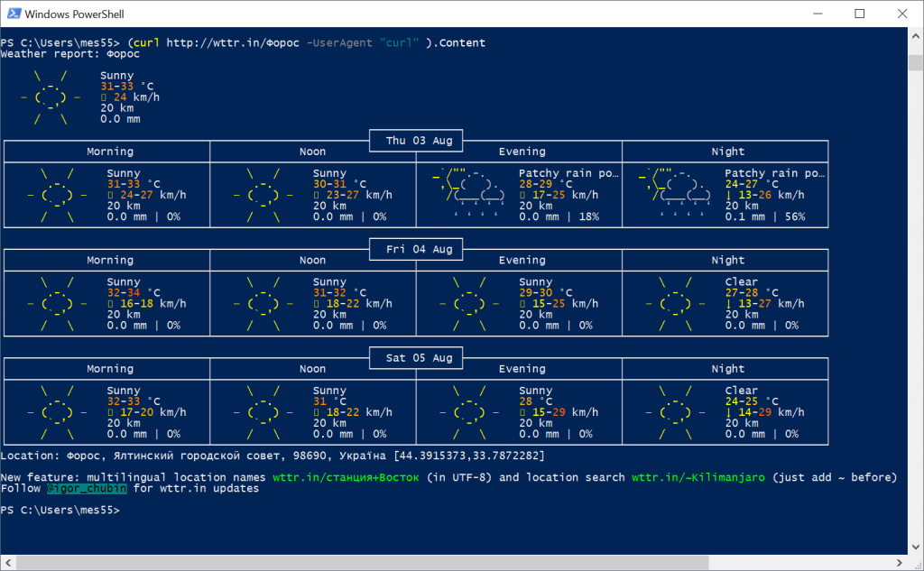Click the Sat 05 Aug Evening sun icon
This screenshot has height=571, width=924.
click(x=467, y=412)
